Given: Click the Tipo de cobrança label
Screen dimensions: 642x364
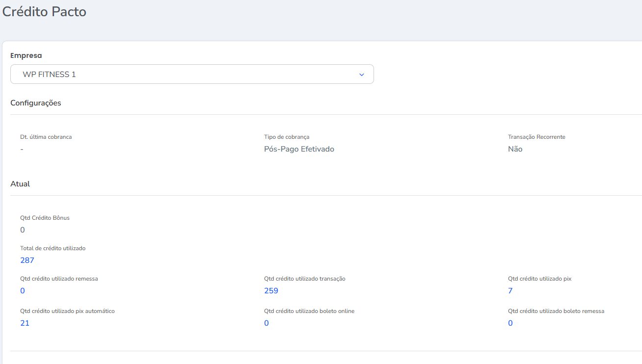Looking at the screenshot, I should 287,137.
